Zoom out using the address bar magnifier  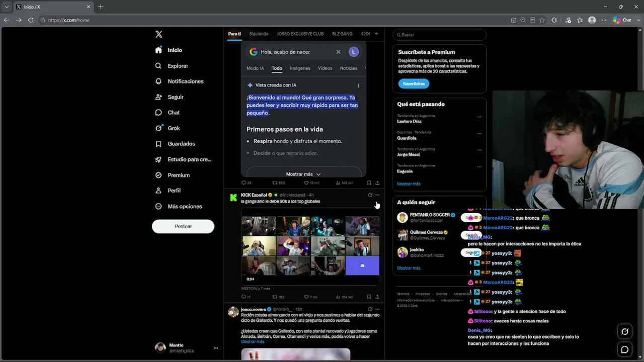[x=523, y=20]
